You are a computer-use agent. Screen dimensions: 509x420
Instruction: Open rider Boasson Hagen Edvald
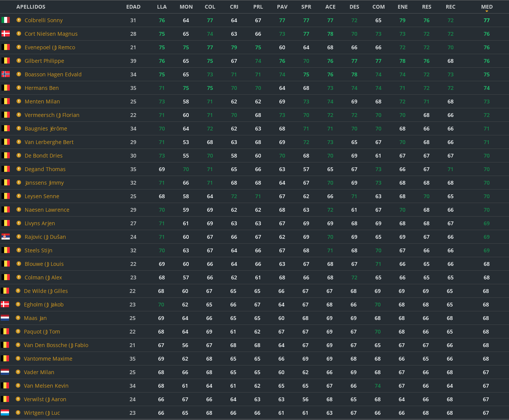click(x=53, y=74)
